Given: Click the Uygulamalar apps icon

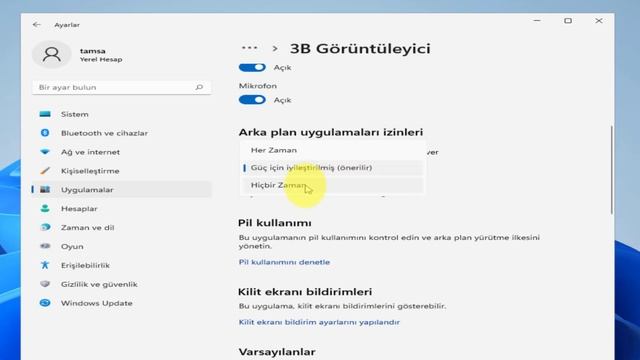Looking at the screenshot, I should [45, 189].
